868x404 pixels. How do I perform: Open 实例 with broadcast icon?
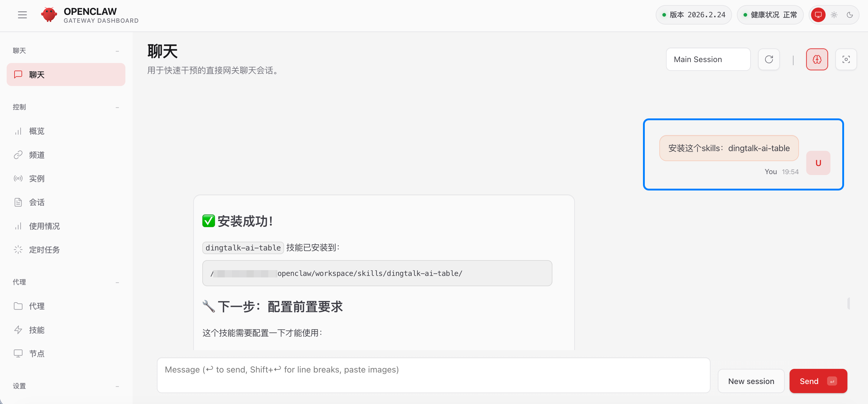coord(36,178)
